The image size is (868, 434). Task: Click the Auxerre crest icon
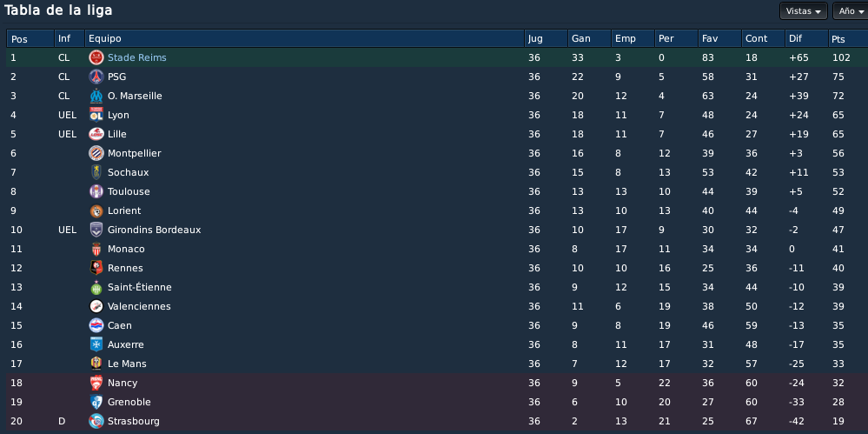point(96,344)
